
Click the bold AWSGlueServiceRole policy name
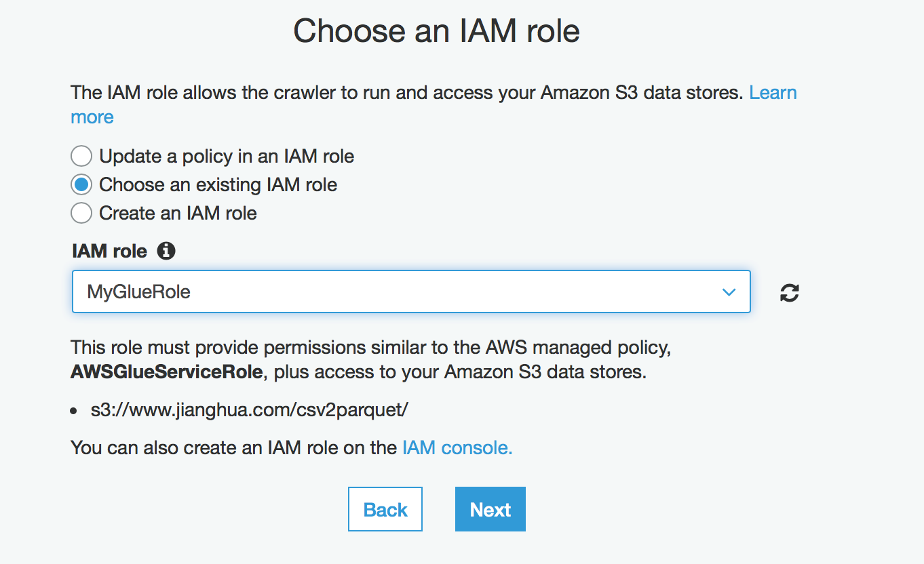coord(166,372)
